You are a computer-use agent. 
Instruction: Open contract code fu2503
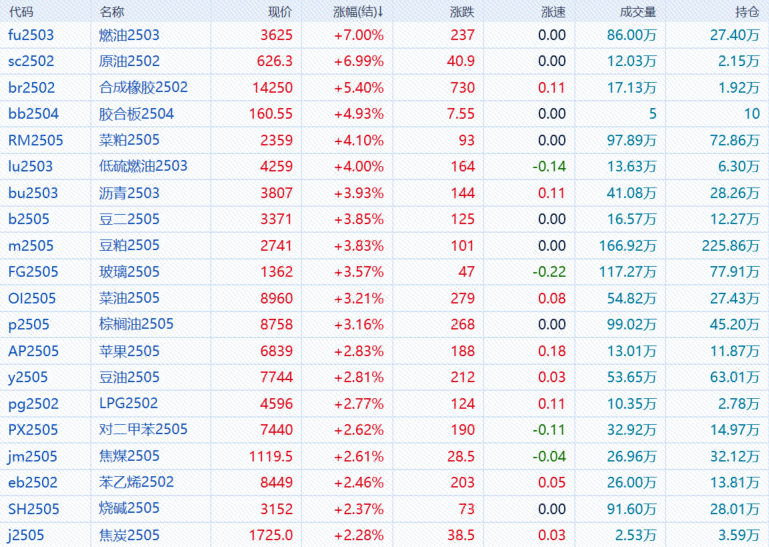click(31, 35)
